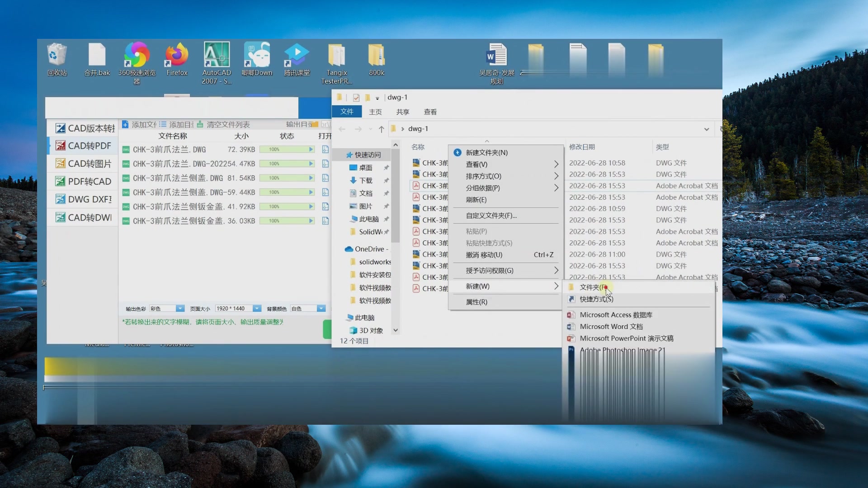Viewport: 868px width, 488px height.
Task: Open the 吴居奇-发展规划 Word document icon
Action: (x=497, y=63)
